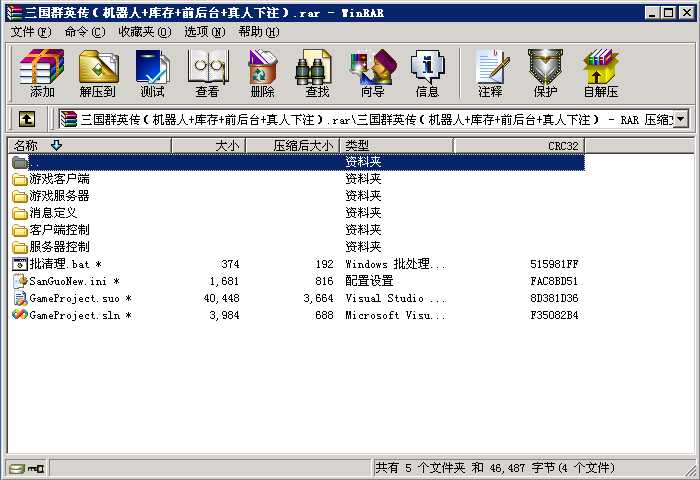Click the 批清理.bat file icon
700x480 pixels.
click(20, 264)
